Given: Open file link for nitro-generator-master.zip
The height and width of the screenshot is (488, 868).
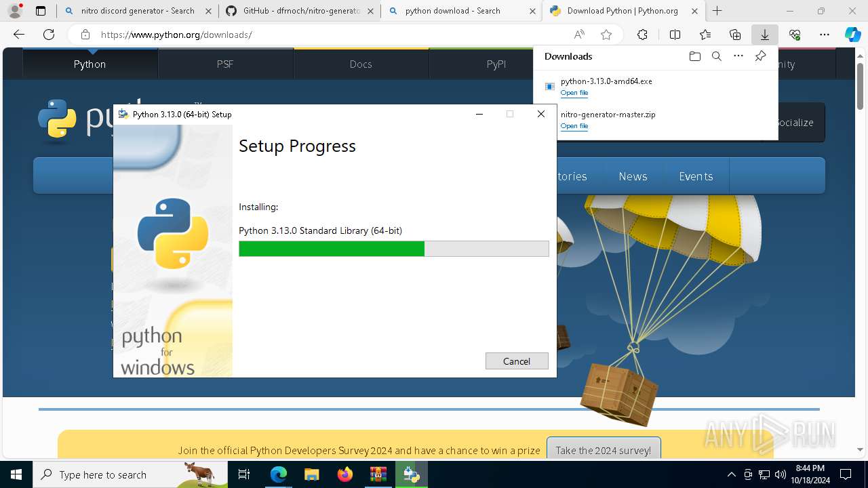Looking at the screenshot, I should pos(574,126).
